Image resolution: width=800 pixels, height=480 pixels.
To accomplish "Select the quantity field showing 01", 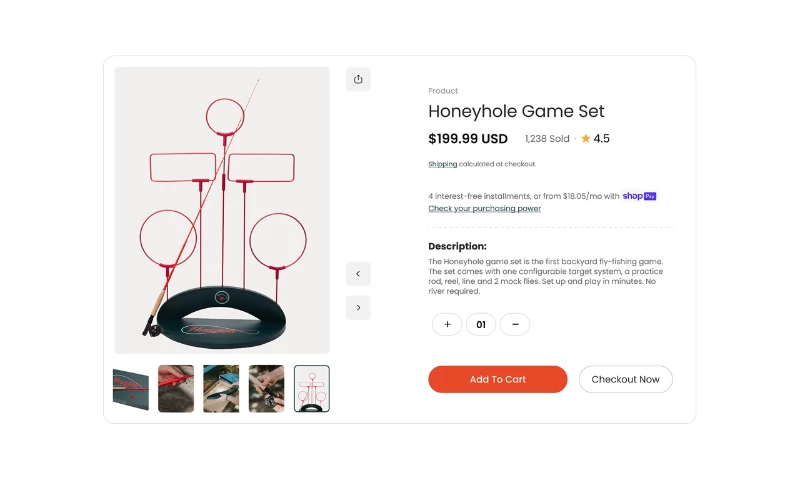I will point(481,324).
